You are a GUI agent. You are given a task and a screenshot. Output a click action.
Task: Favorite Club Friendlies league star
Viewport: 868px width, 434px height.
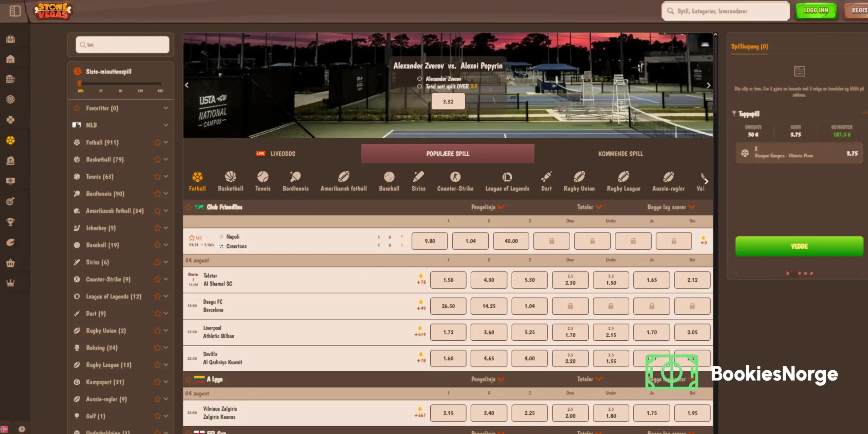point(189,207)
